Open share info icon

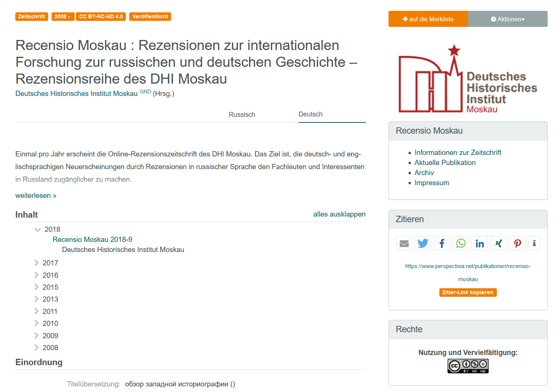click(534, 243)
